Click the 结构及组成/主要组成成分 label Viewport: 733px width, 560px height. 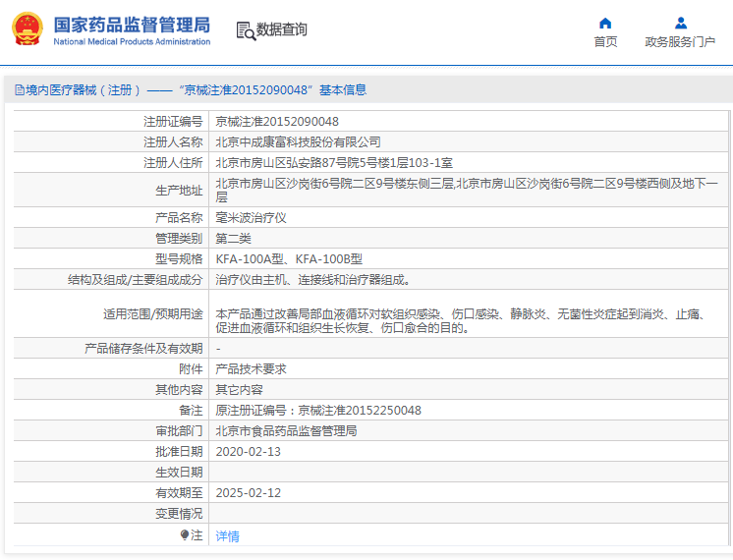[x=135, y=280]
